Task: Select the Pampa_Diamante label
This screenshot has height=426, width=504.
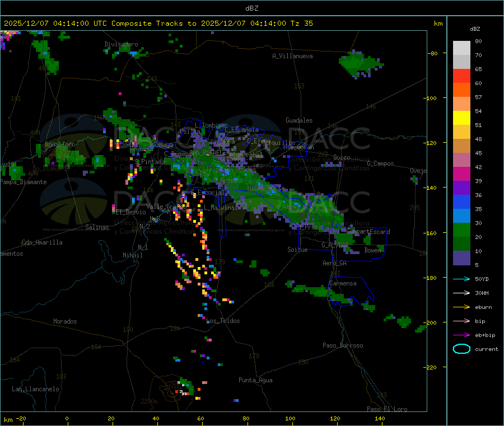Action: pyautogui.click(x=24, y=182)
